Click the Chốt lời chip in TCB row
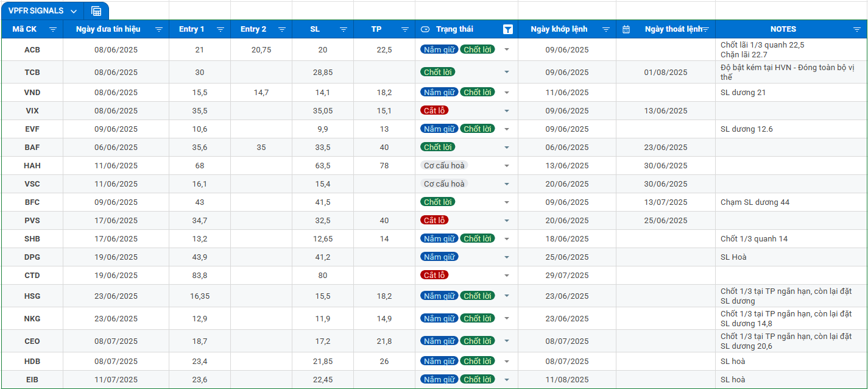868x389 pixels. click(x=437, y=72)
